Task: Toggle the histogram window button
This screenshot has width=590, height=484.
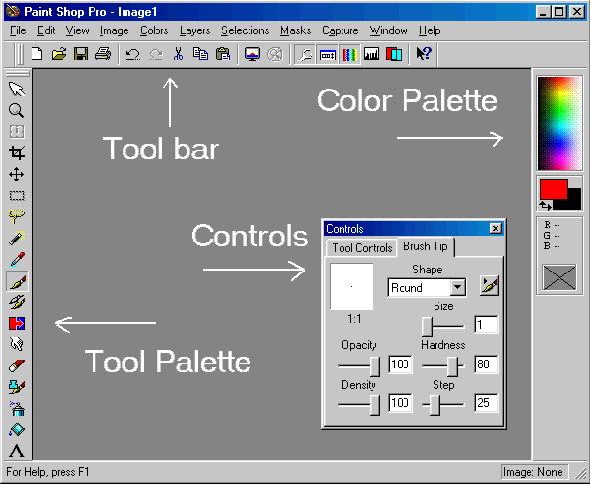Action: (371, 55)
